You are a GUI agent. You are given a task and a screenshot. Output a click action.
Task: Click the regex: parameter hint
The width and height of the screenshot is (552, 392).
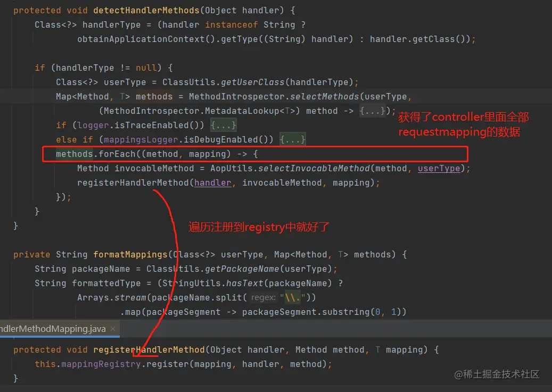coord(263,298)
